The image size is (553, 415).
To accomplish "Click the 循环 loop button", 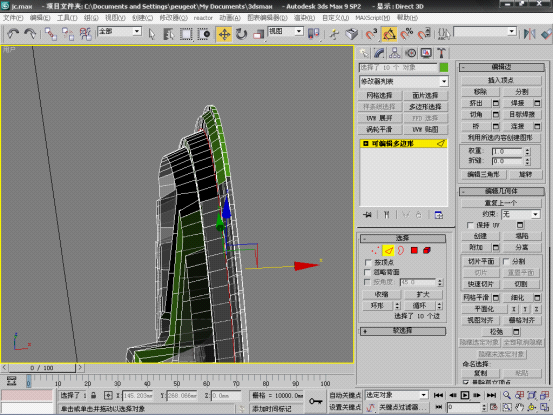I will point(419,306).
